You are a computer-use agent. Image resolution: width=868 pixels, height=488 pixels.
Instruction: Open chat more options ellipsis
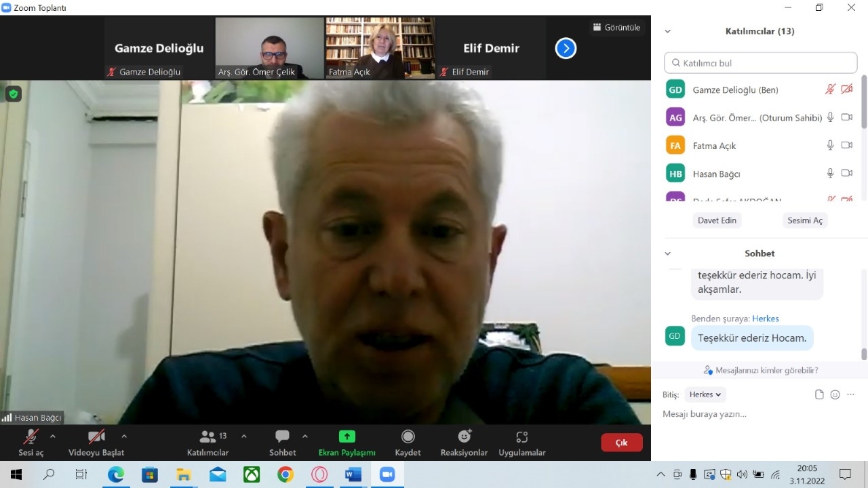tap(851, 394)
